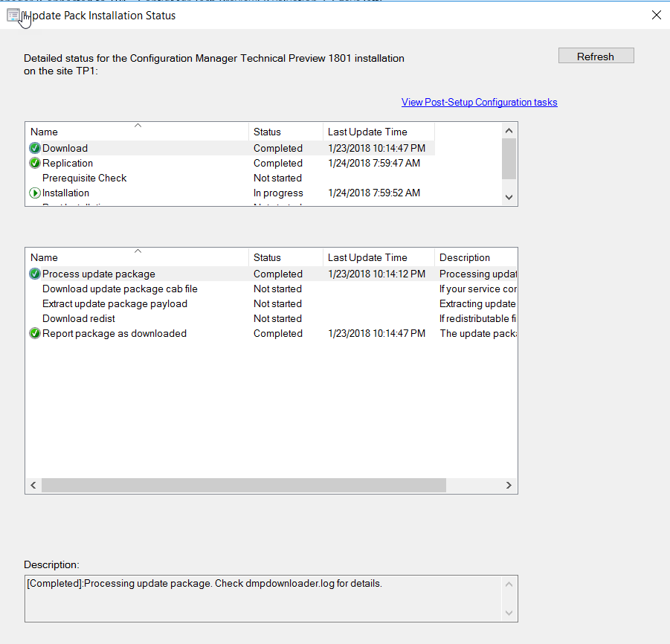Click the Description box scroll down arrow
Screen dimensions: 670x644
(509, 613)
